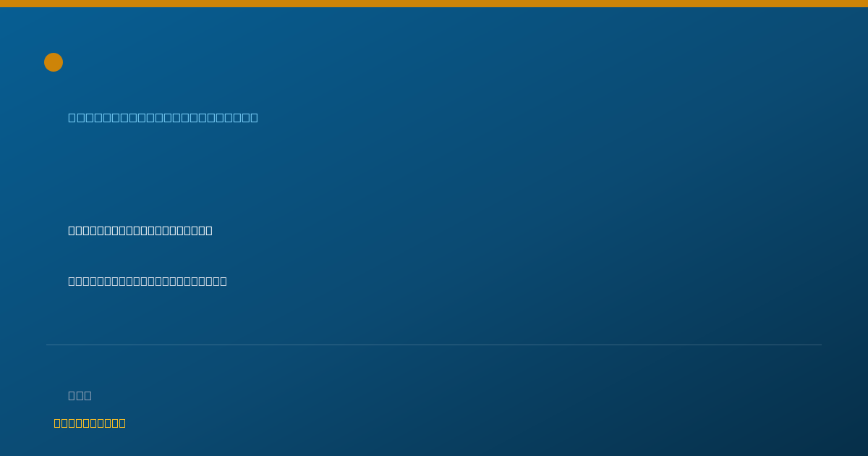
Task: Click the short gray label above the yellow text
Action: tap(80, 395)
